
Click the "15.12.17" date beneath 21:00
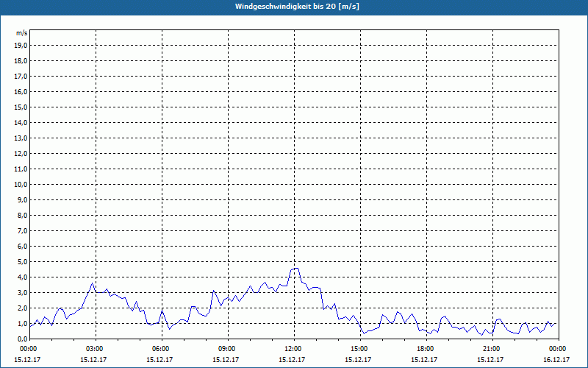tap(490, 360)
